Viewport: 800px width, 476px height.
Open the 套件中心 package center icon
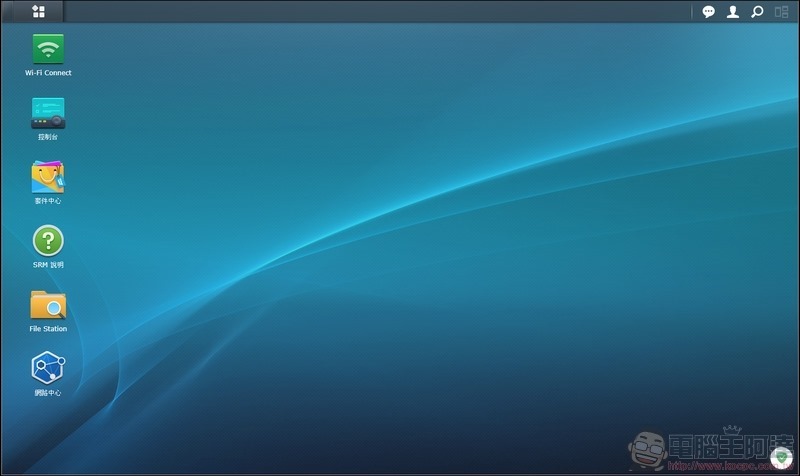tap(48, 177)
